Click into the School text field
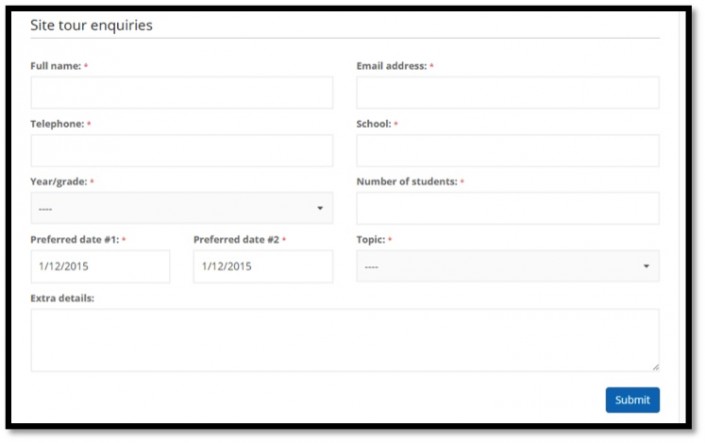Screen dimensions: 705x443 pyautogui.click(x=507, y=150)
